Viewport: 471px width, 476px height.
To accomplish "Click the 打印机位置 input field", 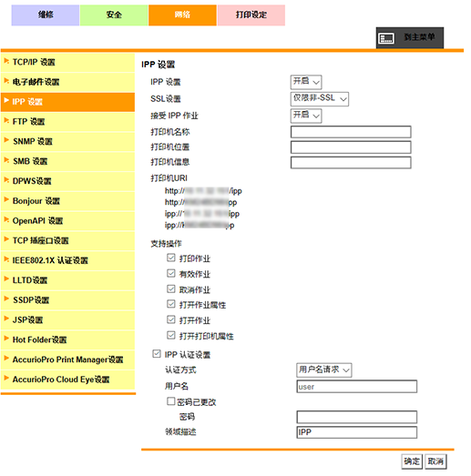I will pos(351,147).
